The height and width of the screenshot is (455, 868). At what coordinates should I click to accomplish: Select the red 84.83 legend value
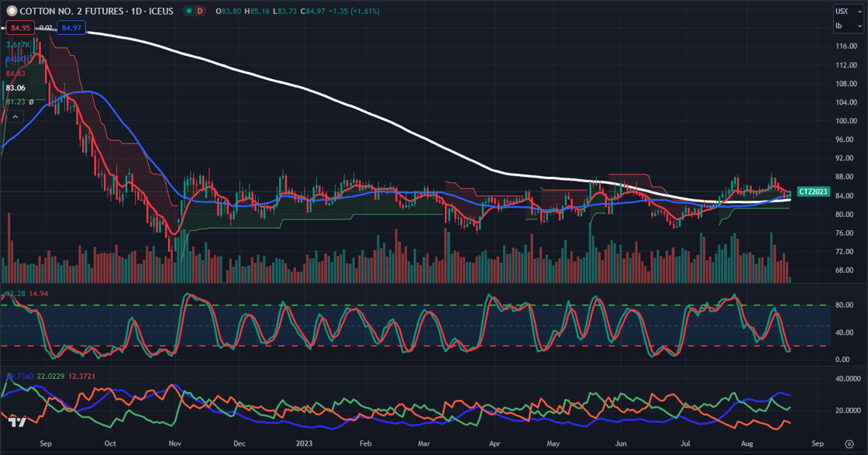coord(15,74)
